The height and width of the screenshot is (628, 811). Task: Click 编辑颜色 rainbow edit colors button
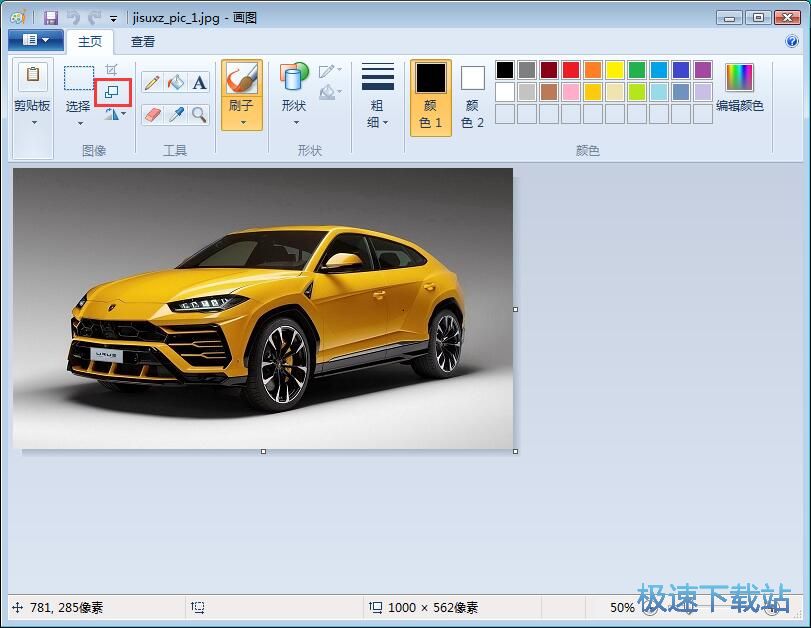pos(740,87)
